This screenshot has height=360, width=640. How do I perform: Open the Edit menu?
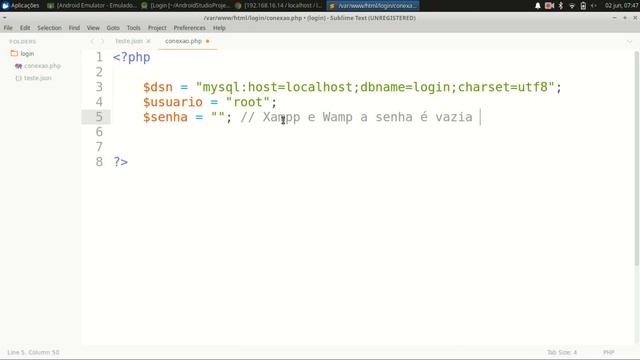tap(25, 28)
